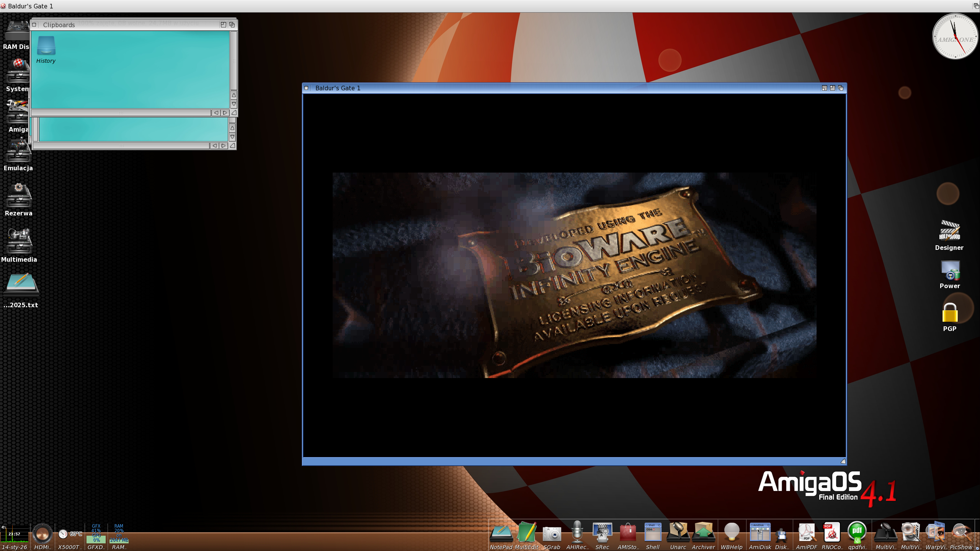Launch NotePad from the dock
Screen dimensions: 980x551
[x=501, y=534]
